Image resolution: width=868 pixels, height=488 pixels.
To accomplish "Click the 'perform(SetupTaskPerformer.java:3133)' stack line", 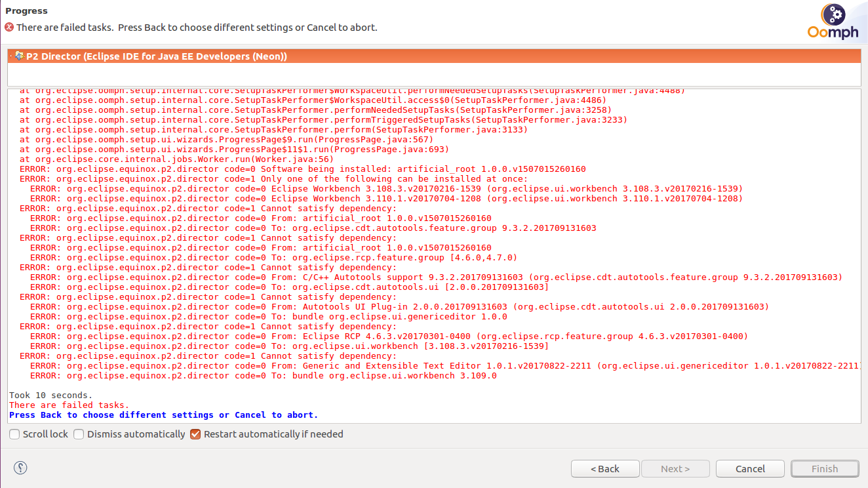I will coord(274,130).
